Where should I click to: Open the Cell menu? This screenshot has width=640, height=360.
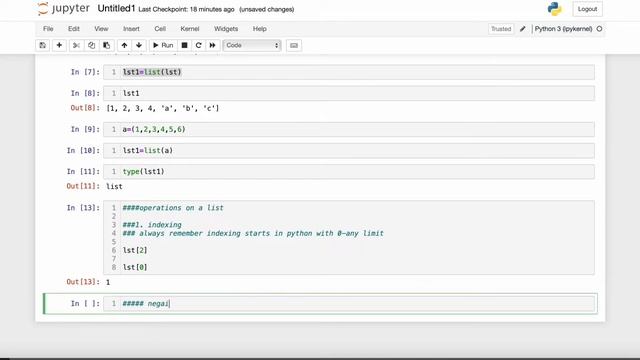(x=160, y=29)
